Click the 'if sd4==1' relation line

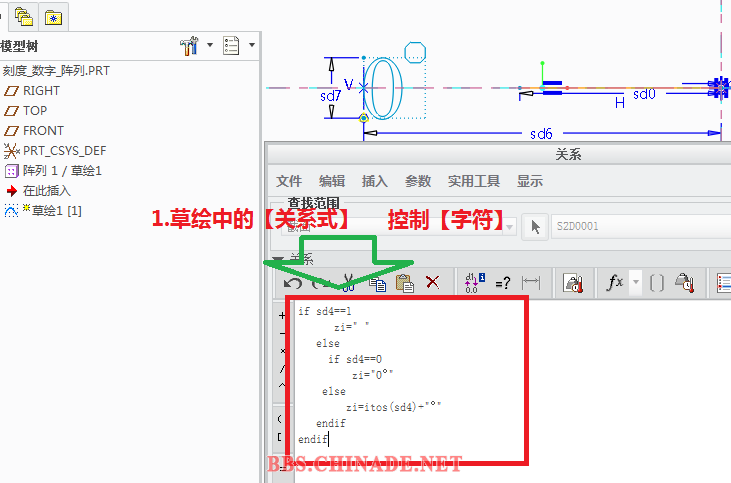(325, 311)
